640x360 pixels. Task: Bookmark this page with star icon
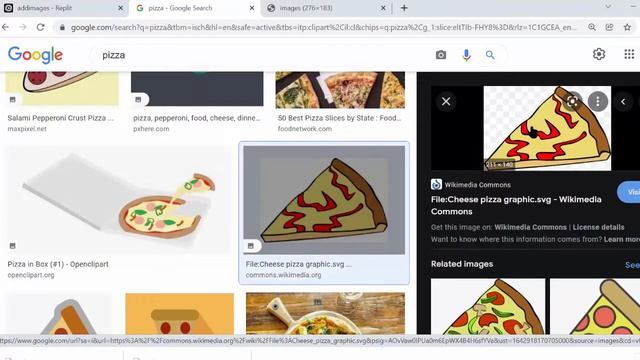pyautogui.click(x=627, y=27)
